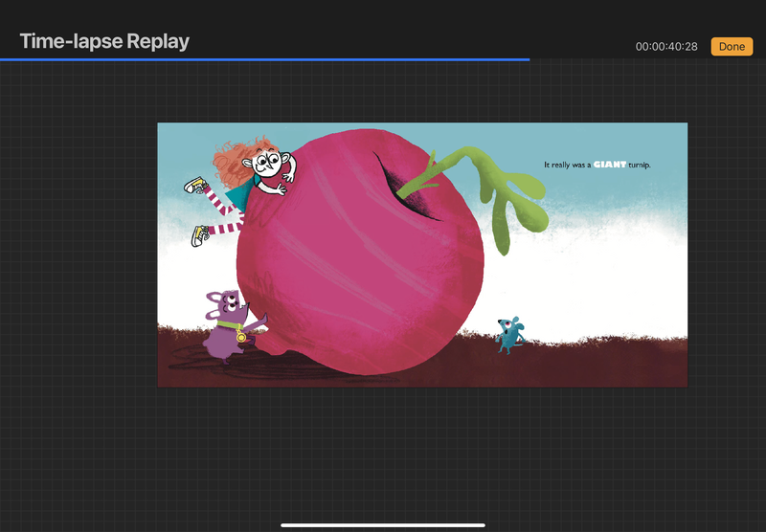Click the girl's lower yellow sneaker
Viewport: 766px width, 532px height.
(x=200, y=234)
